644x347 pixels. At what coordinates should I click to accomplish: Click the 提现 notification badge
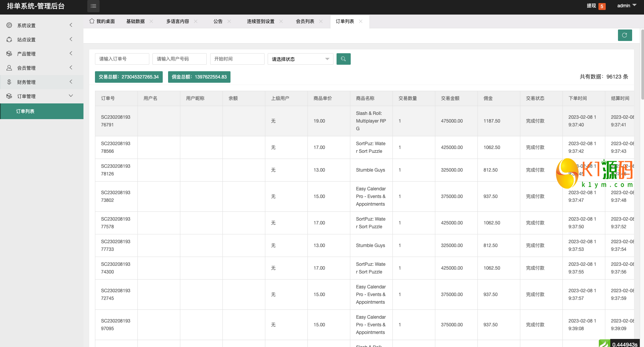pyautogui.click(x=602, y=6)
